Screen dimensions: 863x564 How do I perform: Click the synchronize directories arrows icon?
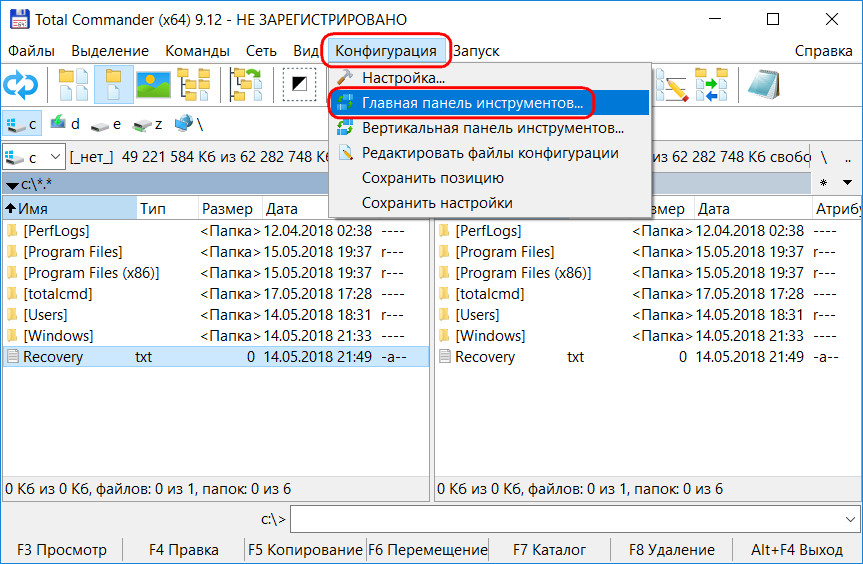pos(712,85)
